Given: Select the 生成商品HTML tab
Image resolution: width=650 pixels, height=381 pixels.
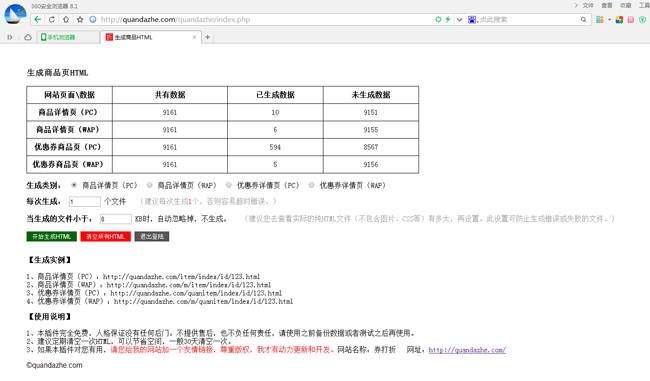Looking at the screenshot, I should coord(151,37).
